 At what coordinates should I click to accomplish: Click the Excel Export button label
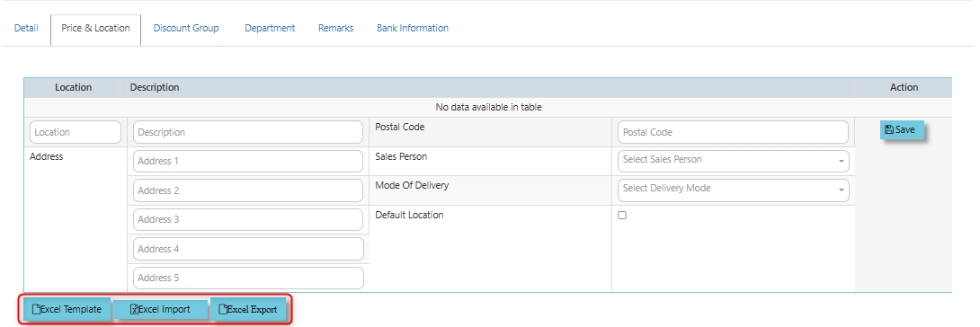pos(253,310)
